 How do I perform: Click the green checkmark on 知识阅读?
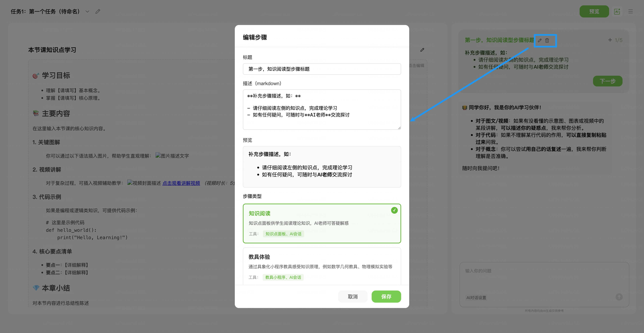tap(394, 210)
